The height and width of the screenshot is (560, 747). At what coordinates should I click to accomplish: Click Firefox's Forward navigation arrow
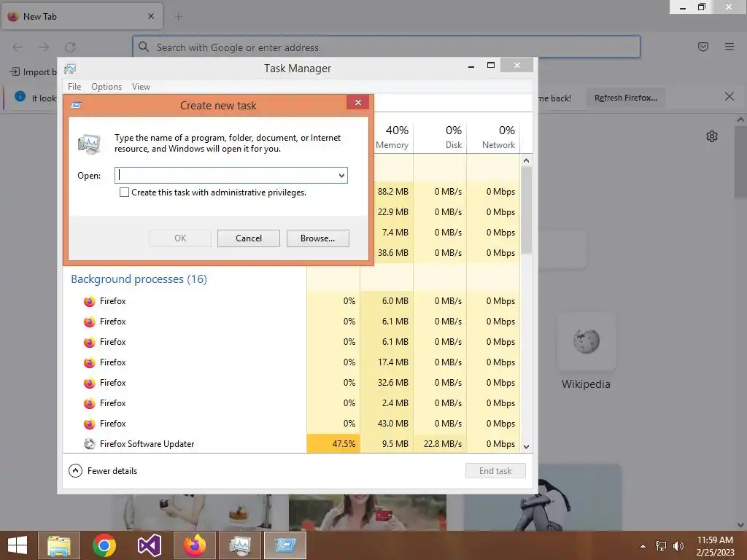point(44,47)
